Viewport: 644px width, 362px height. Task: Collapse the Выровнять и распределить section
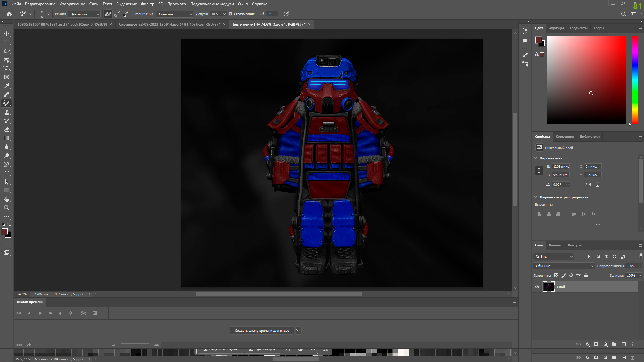point(536,197)
